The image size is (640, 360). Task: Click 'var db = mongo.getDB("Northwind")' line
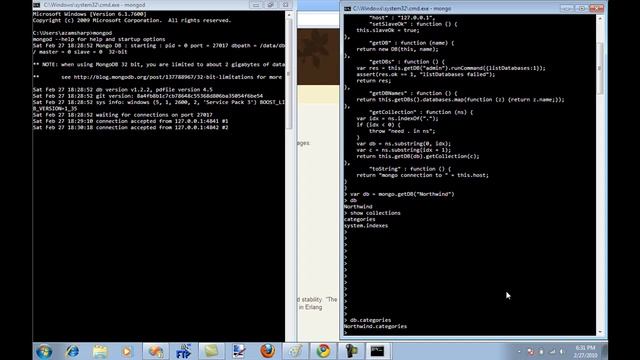(399, 194)
